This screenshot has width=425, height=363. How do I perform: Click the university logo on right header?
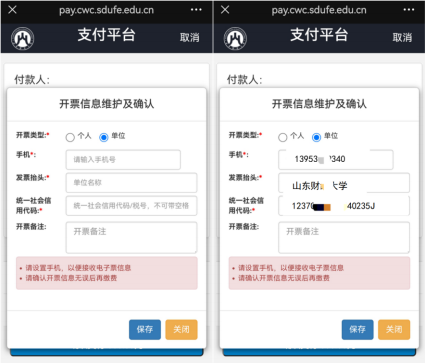tap(235, 38)
